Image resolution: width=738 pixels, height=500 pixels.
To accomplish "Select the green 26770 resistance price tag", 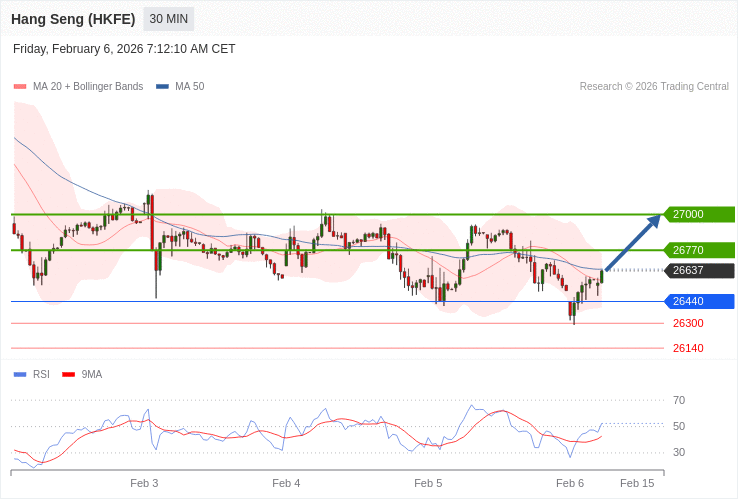I will click(699, 250).
